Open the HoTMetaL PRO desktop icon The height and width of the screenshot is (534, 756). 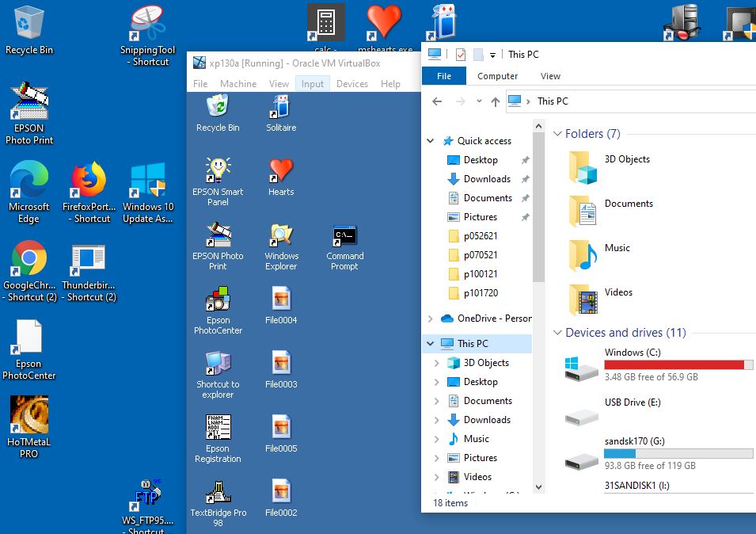(29, 427)
